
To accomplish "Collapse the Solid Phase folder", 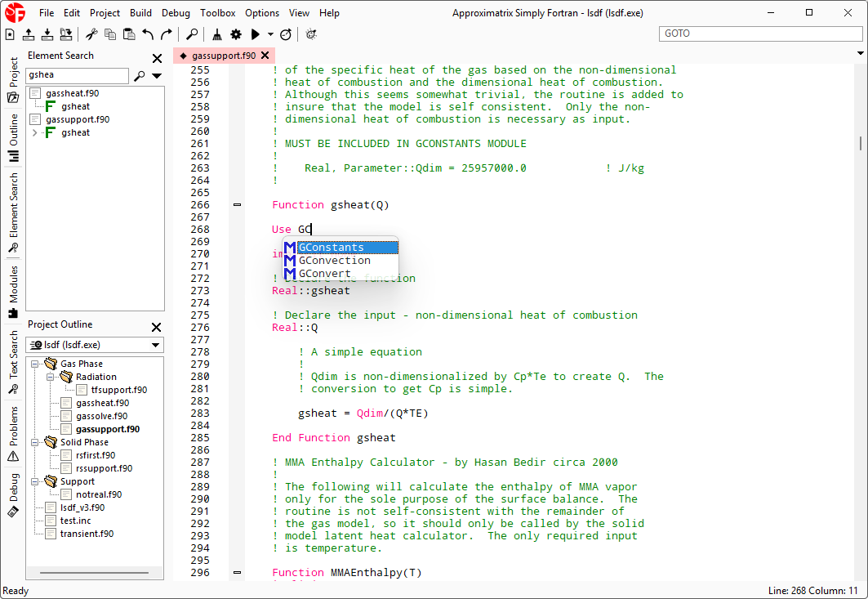I will coord(35,442).
